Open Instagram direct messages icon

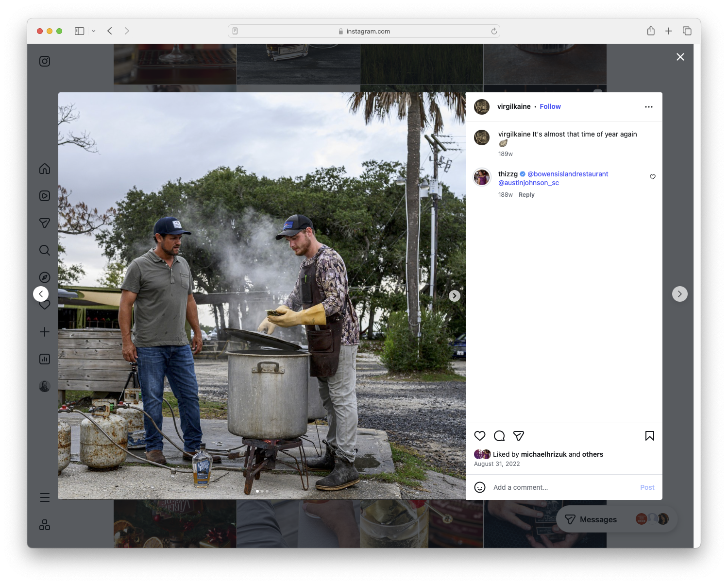pos(44,223)
